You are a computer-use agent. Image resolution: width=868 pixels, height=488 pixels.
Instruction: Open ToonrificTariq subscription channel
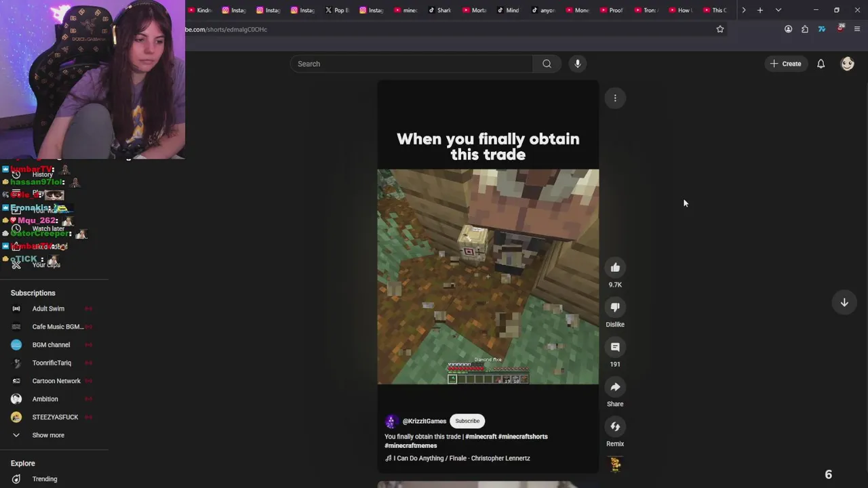(x=52, y=363)
